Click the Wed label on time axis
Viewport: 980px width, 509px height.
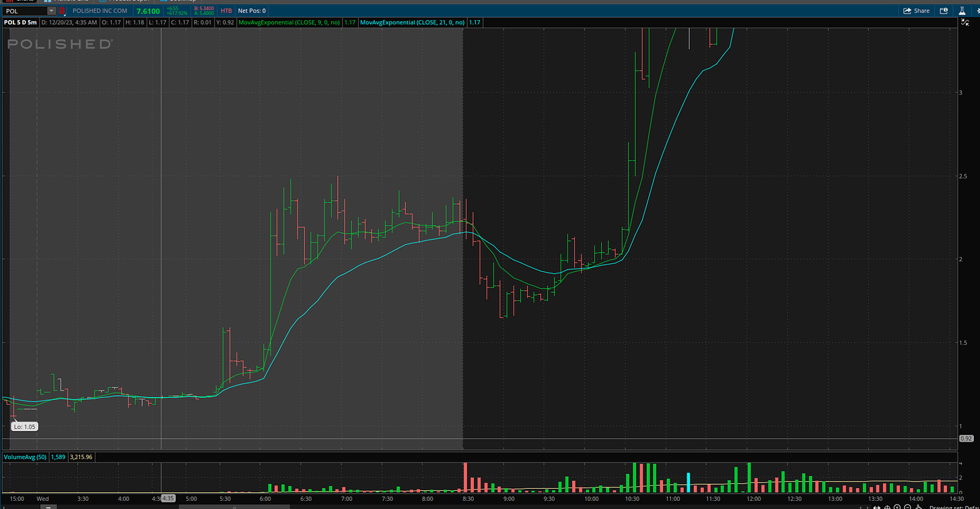(42, 499)
